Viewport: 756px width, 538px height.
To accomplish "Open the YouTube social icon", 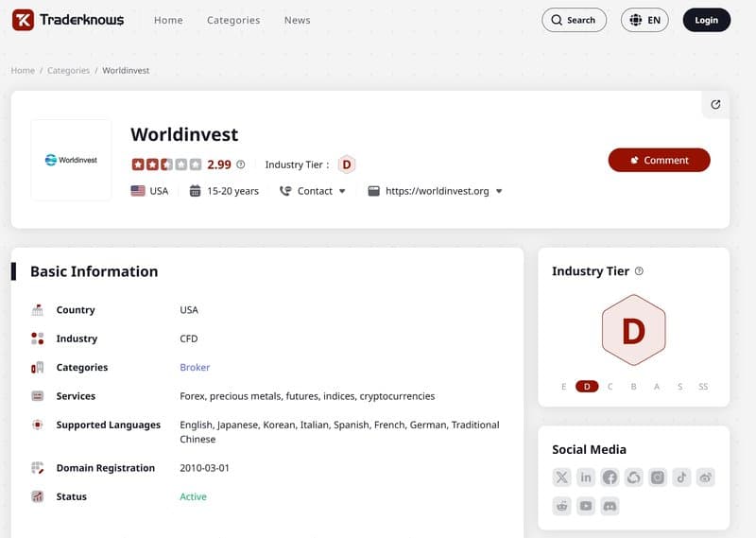I will tap(586, 506).
